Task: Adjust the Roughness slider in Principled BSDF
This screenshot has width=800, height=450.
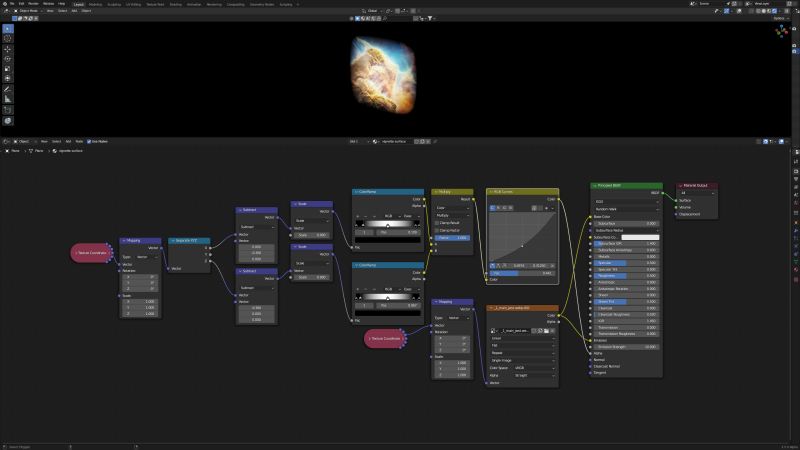Action: 627,276
